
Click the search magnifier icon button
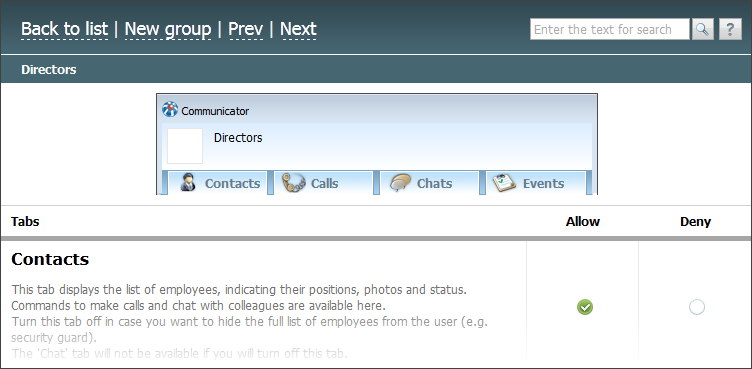coord(702,29)
